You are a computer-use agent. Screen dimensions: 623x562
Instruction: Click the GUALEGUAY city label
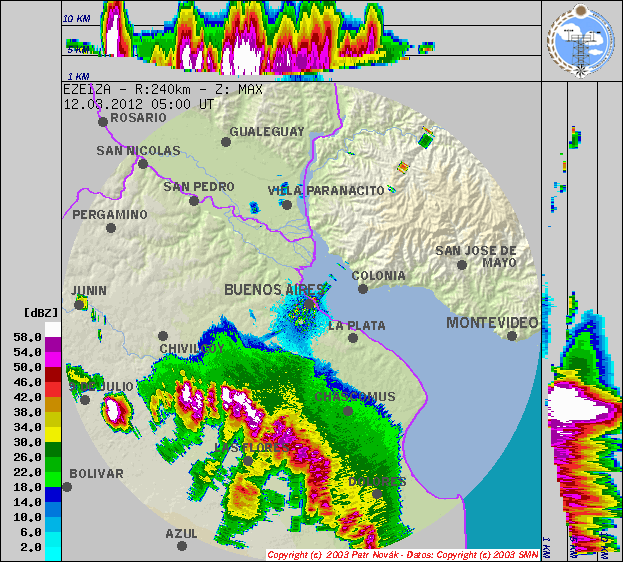pos(267,132)
